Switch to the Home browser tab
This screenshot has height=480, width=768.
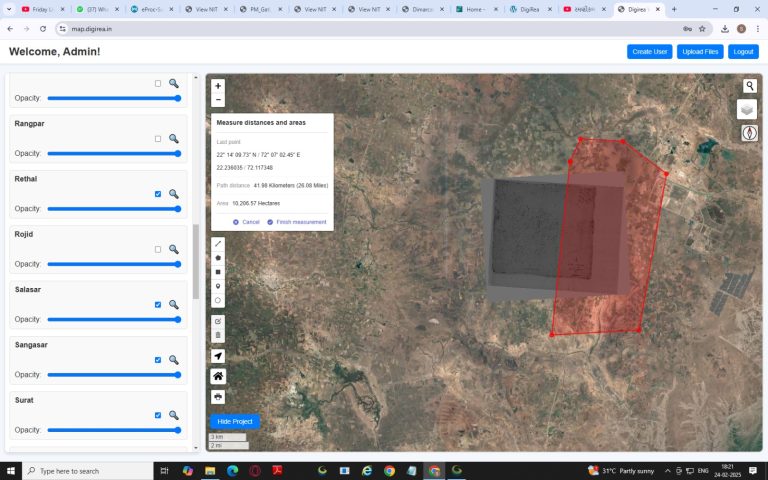[x=472, y=9]
